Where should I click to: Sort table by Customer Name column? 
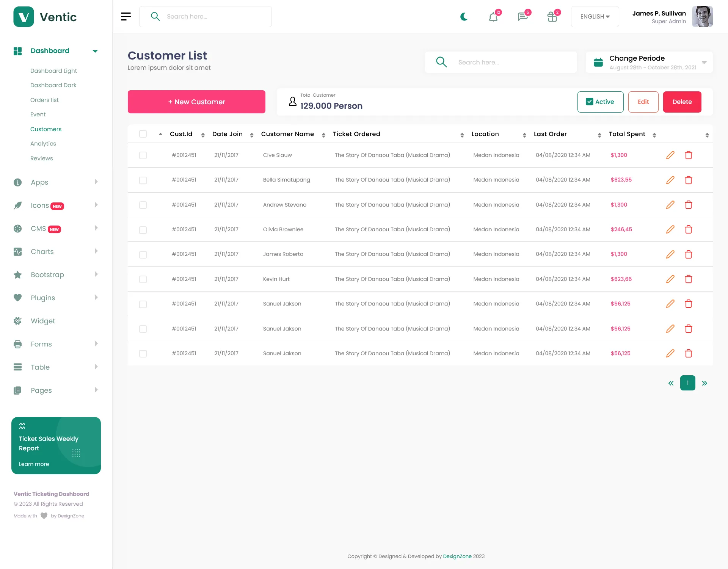[x=293, y=134]
